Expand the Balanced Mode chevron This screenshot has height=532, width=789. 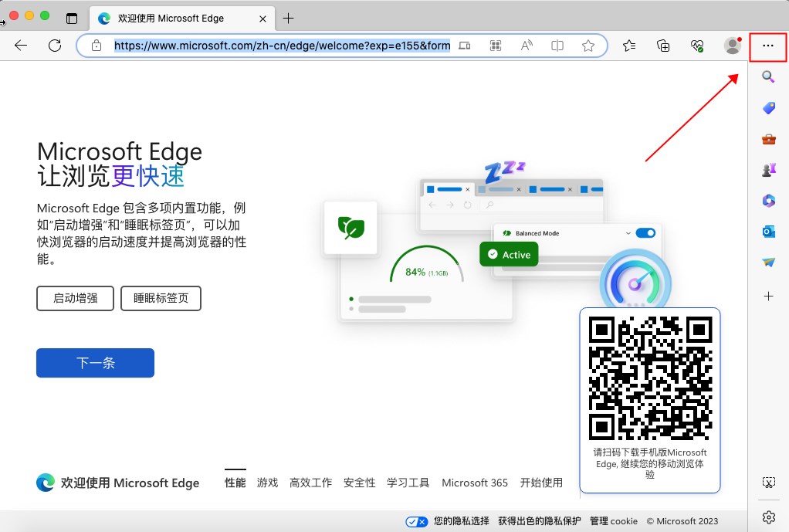[628, 232]
